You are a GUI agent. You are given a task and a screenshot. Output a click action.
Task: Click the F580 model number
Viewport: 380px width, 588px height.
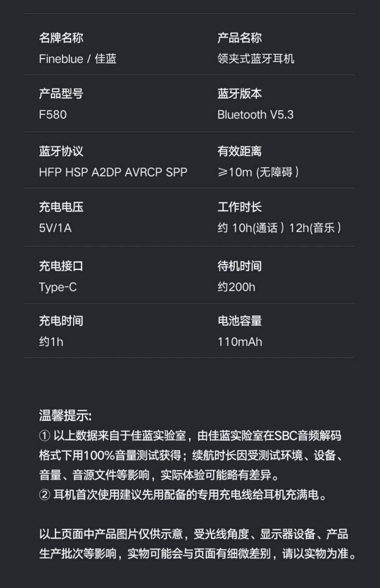[x=53, y=115]
